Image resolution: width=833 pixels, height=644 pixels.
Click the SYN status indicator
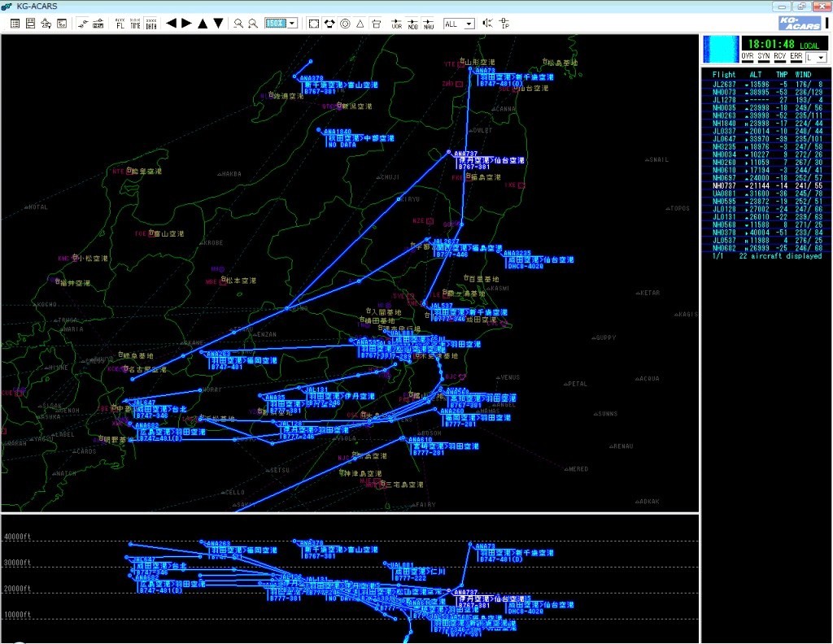pos(764,57)
